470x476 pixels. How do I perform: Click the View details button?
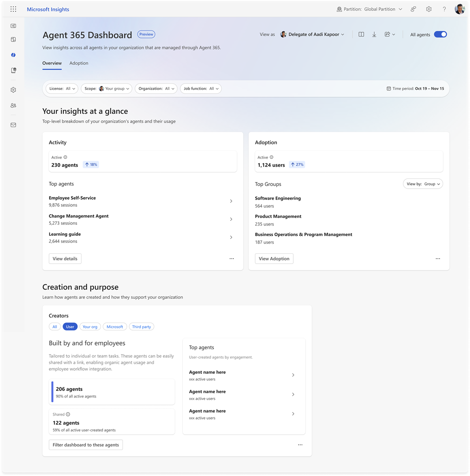[65, 259]
